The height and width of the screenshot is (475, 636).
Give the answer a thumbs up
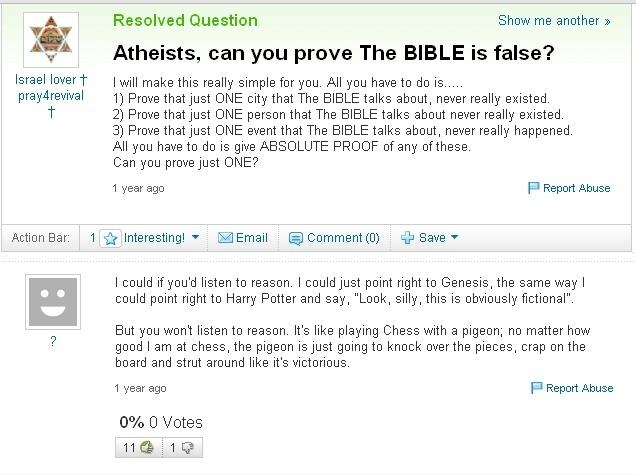(145, 447)
